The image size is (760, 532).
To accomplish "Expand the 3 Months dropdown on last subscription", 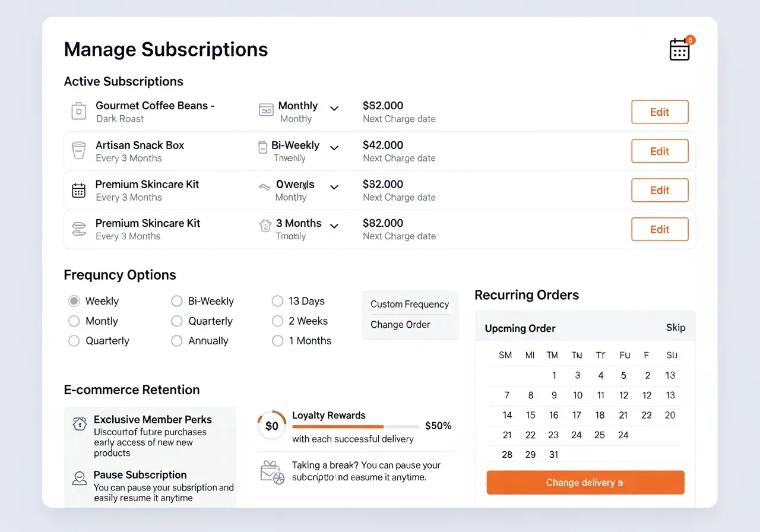I will pos(334,226).
